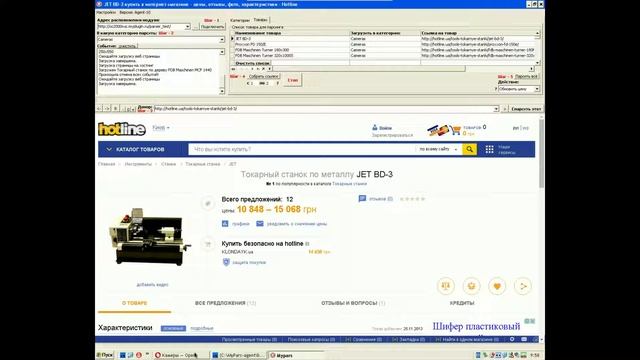Click the очистить events link

click(x=127, y=46)
